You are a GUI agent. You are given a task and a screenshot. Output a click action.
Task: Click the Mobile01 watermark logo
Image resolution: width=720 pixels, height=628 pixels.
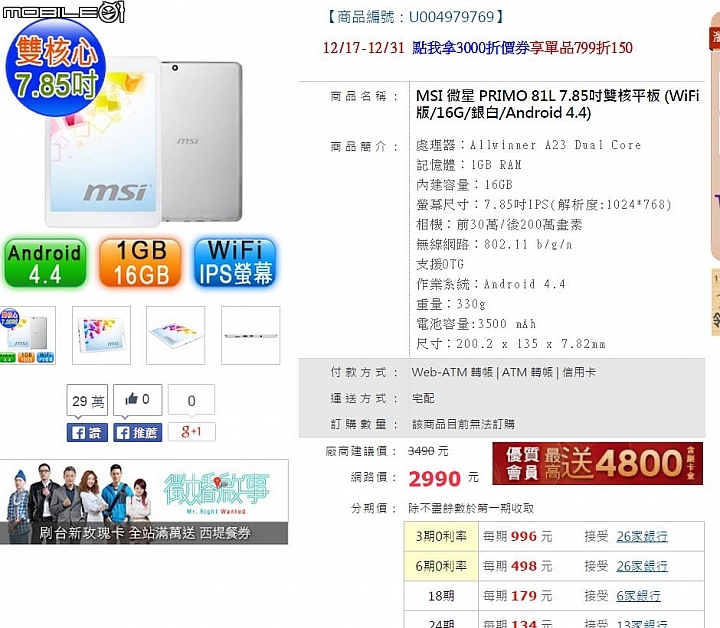[63, 11]
